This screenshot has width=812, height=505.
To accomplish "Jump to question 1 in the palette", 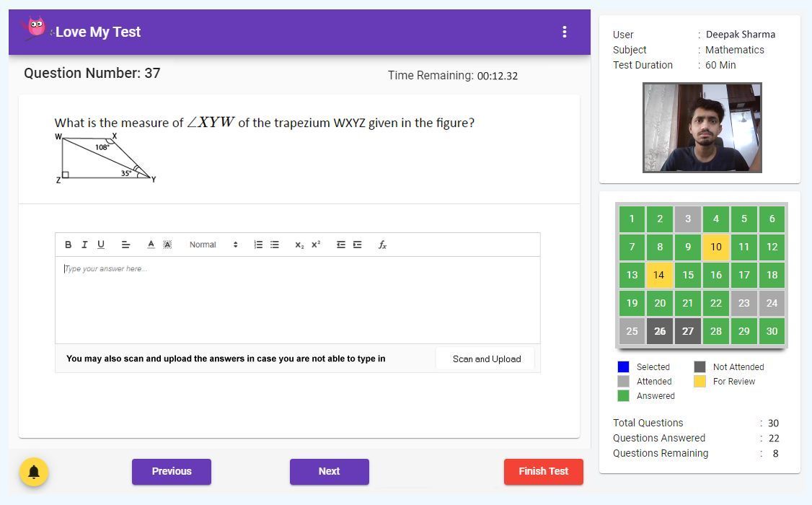I will (x=632, y=219).
